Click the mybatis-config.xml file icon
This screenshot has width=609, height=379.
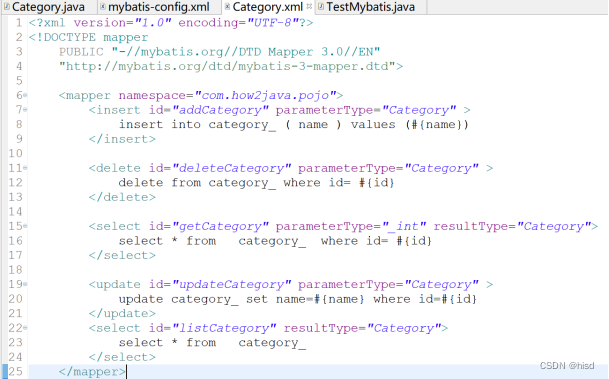[x=103, y=6]
